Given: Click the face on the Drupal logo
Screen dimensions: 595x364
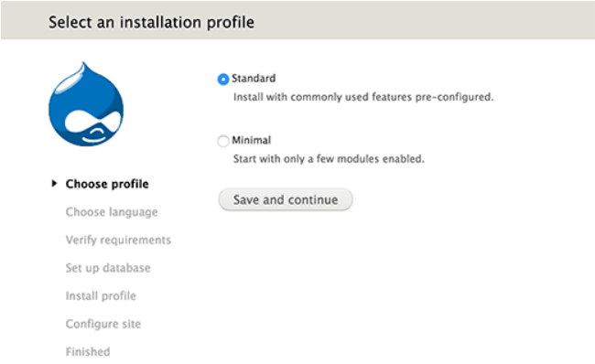Looking at the screenshot, I should point(92,127).
